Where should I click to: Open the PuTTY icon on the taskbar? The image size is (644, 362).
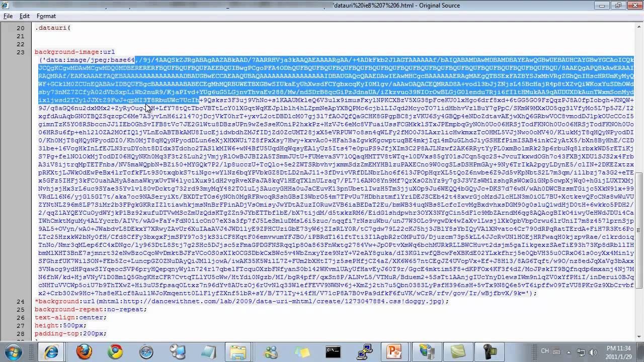364,351
